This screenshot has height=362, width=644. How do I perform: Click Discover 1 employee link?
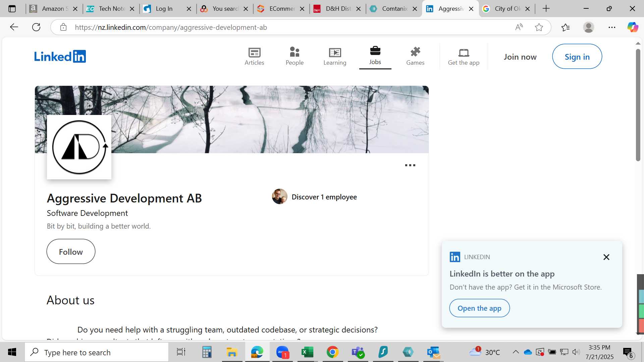(x=324, y=197)
